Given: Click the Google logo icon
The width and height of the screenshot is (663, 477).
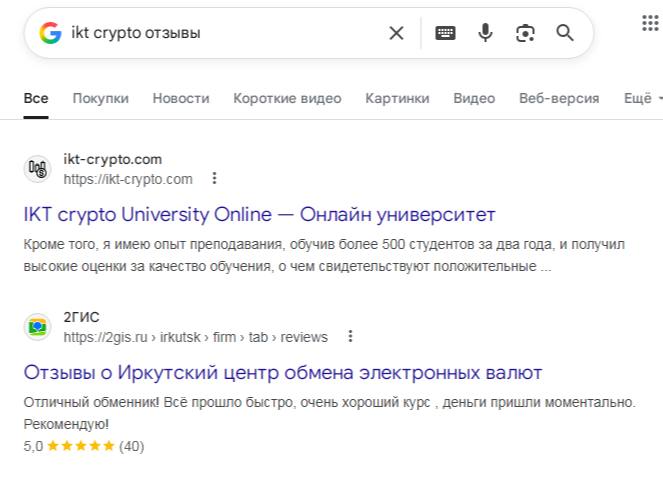Looking at the screenshot, I should (50, 33).
